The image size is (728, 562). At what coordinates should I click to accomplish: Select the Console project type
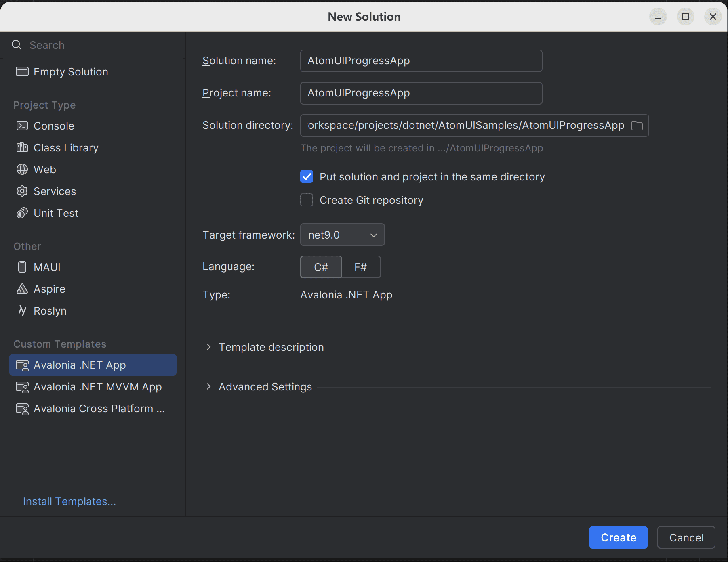click(x=93, y=126)
